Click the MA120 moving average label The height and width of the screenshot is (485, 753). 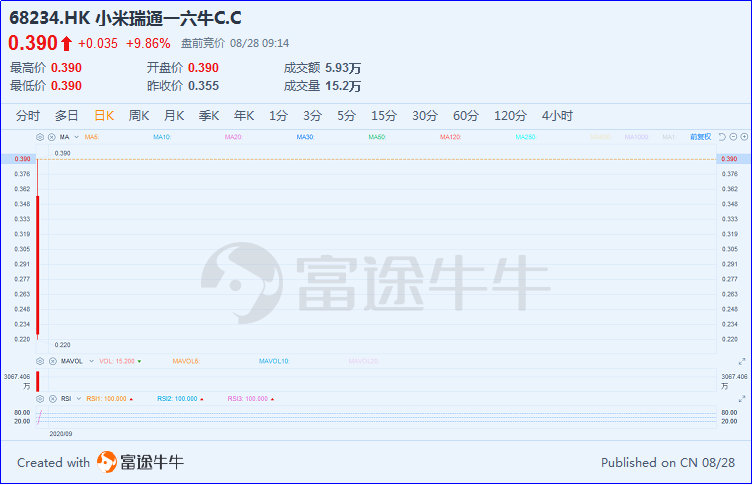pyautogui.click(x=450, y=137)
